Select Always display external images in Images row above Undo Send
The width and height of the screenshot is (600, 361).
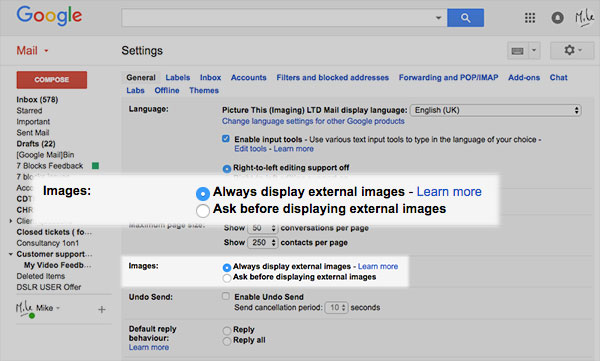tap(227, 267)
